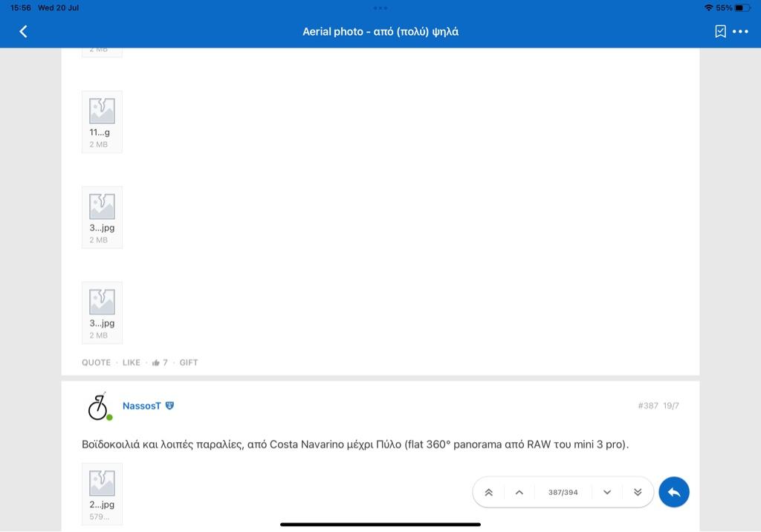The image size is (761, 532).
Task: Quote the post above NassosT's
Action: pyautogui.click(x=96, y=363)
